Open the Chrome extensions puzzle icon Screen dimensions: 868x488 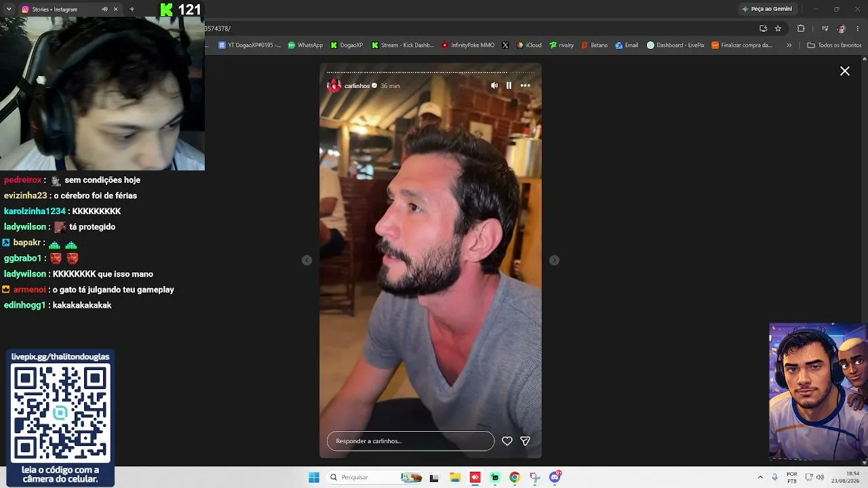[x=801, y=28]
